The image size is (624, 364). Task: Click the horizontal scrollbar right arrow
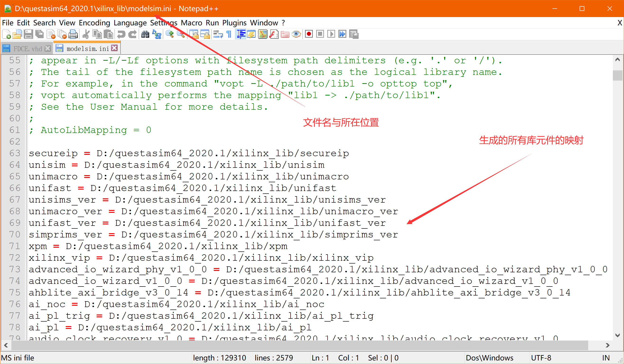[607, 345]
